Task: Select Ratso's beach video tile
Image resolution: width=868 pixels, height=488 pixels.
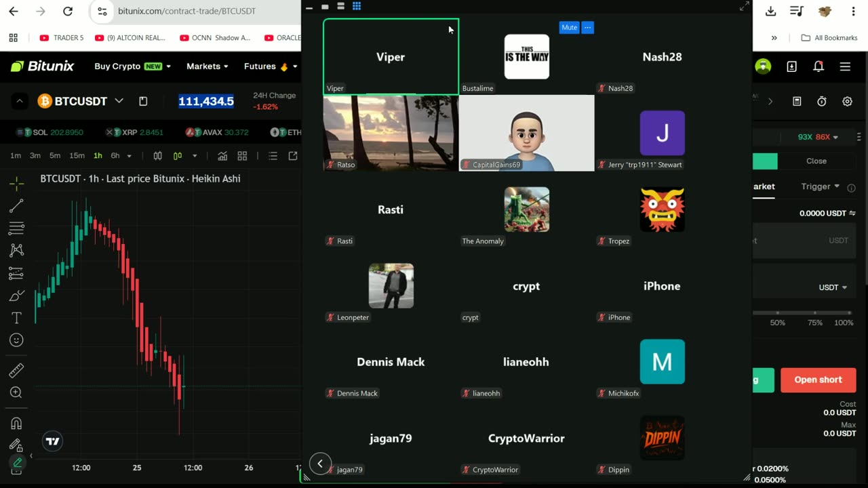Action: [391, 133]
